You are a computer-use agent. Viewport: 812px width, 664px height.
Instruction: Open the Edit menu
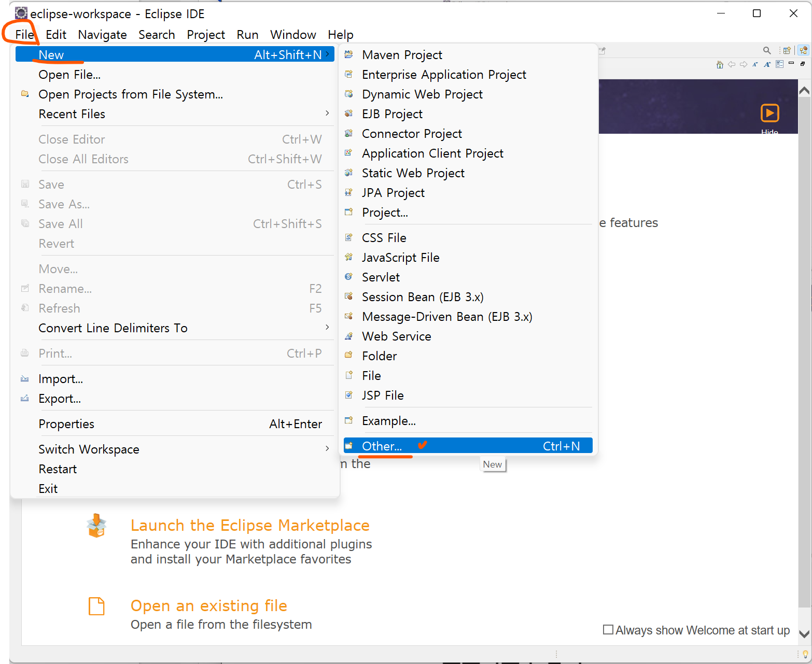click(56, 35)
